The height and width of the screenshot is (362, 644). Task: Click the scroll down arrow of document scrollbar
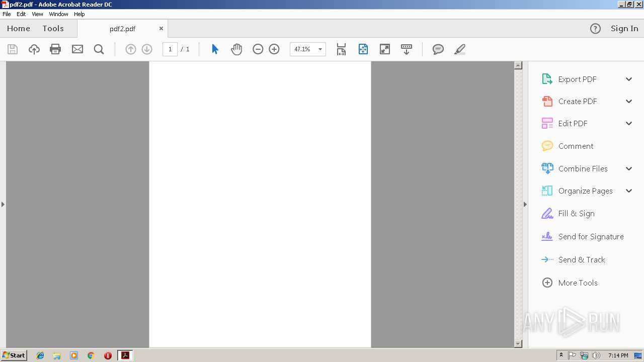pyautogui.click(x=518, y=344)
